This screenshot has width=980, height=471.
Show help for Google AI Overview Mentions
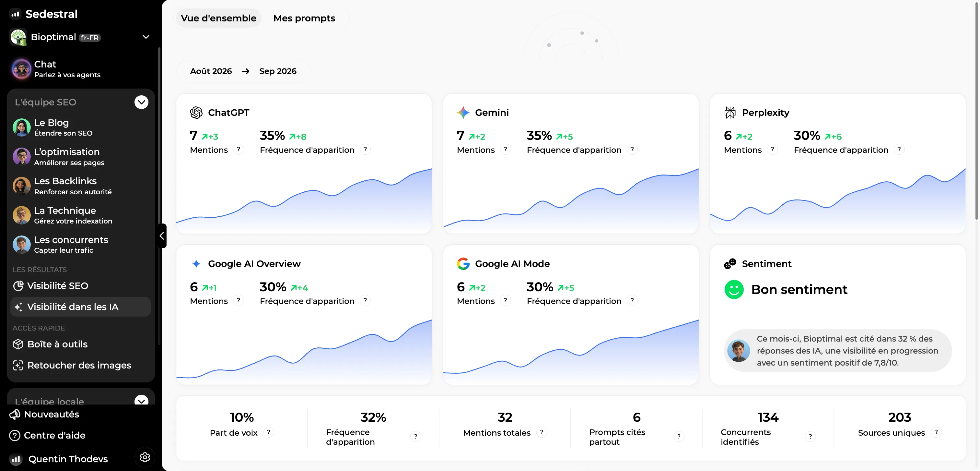click(239, 300)
